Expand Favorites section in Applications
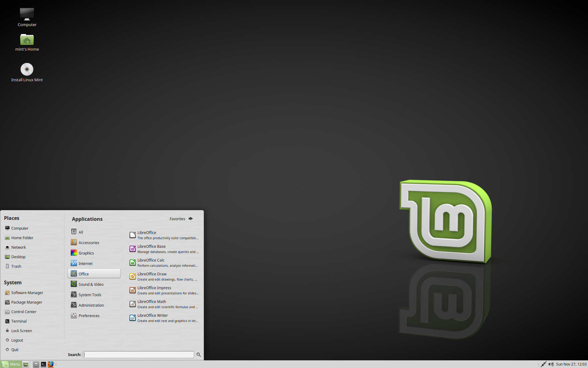 coord(191,218)
